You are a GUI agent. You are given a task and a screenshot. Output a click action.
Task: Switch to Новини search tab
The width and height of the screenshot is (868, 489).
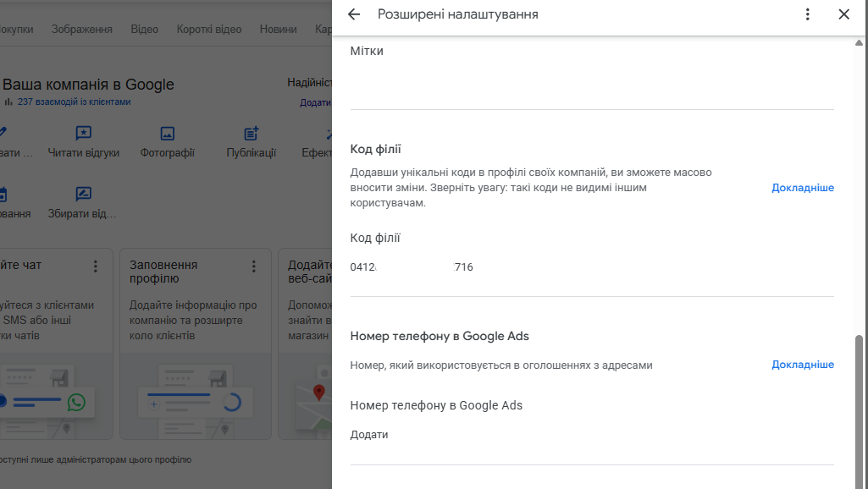coord(279,30)
